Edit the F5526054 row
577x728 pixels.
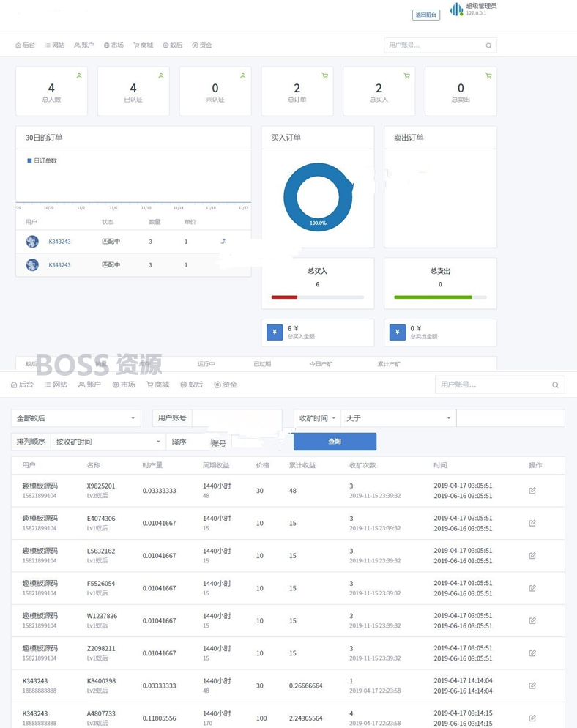pos(532,588)
